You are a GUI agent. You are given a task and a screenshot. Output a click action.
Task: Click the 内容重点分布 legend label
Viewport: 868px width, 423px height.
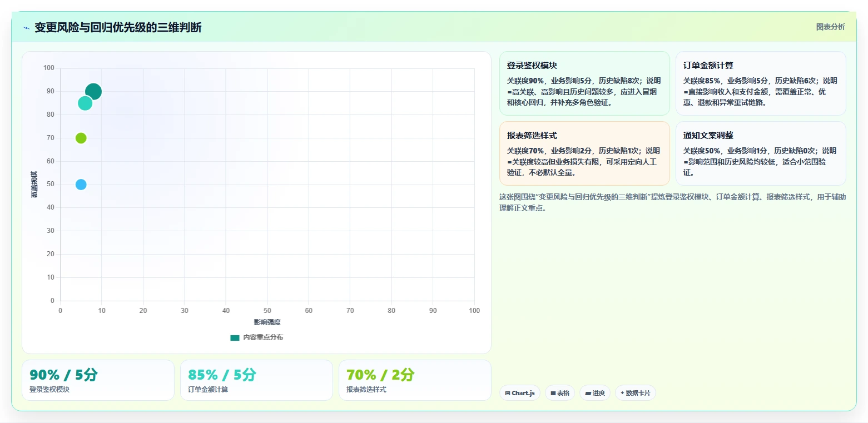tap(263, 337)
